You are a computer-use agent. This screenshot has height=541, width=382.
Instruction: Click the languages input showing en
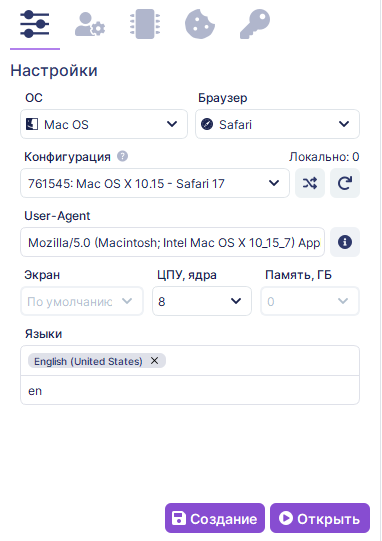(190, 391)
